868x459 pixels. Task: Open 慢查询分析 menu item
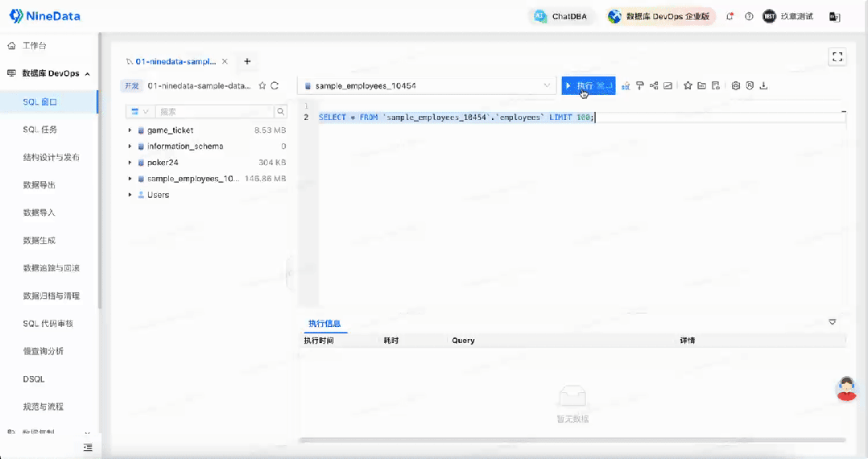43,351
